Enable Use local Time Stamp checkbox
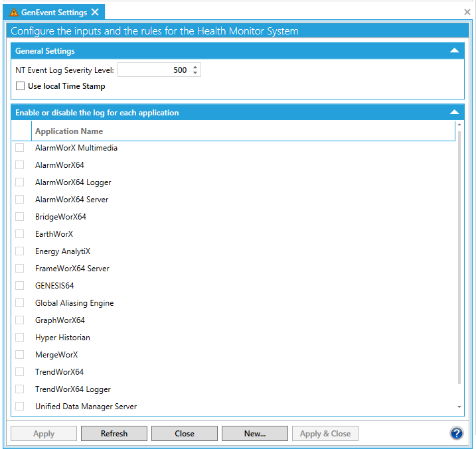Image resolution: width=476 pixels, height=449 pixels. click(20, 86)
